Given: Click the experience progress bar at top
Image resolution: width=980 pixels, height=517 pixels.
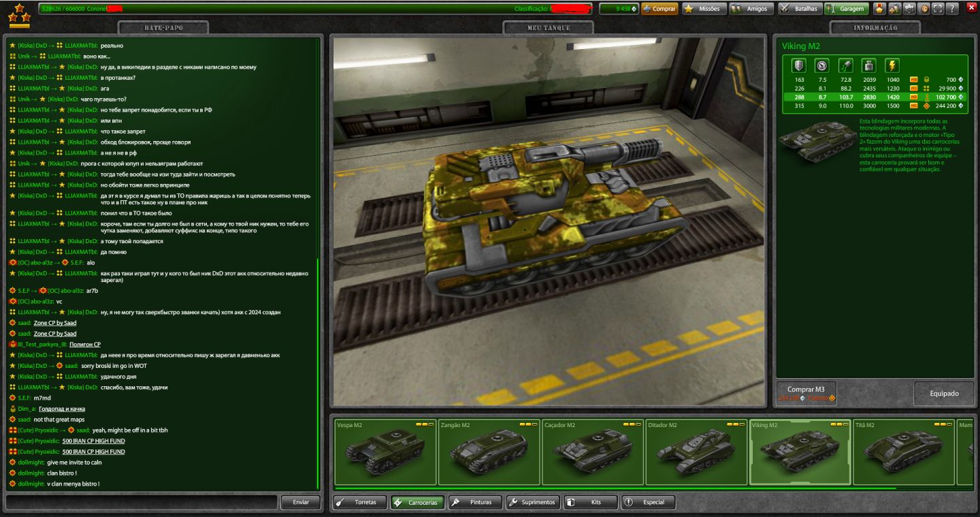Looking at the screenshot, I should pyautogui.click(x=315, y=9).
